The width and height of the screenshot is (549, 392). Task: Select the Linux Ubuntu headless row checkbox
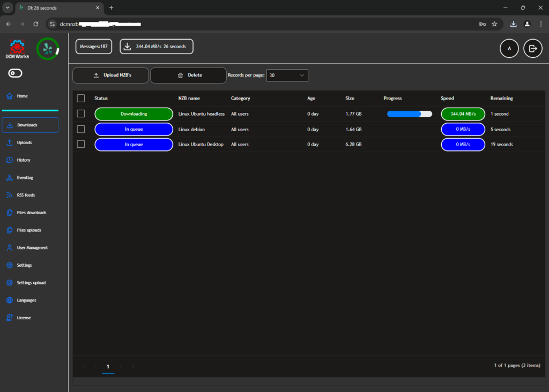[81, 114]
